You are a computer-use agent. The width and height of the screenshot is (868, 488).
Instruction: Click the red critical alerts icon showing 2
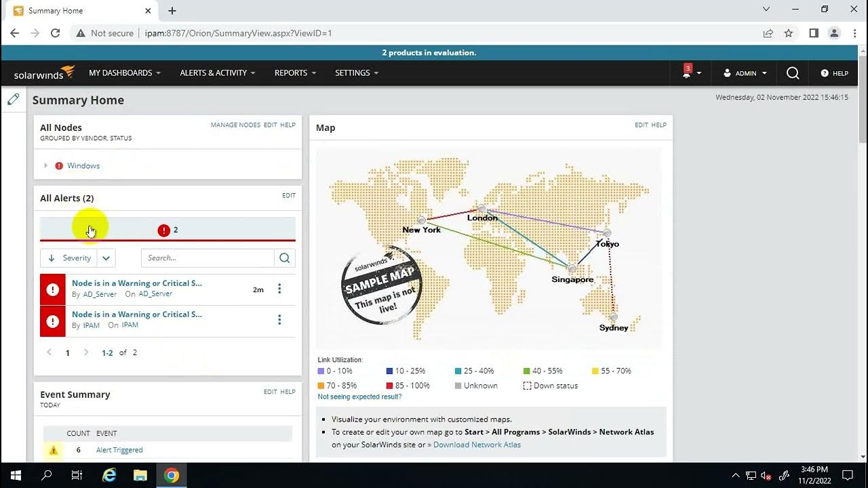point(163,230)
